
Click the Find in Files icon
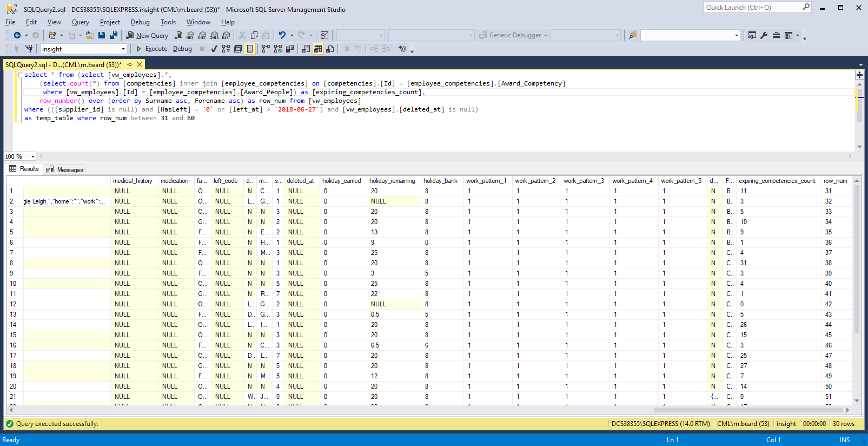[632, 35]
